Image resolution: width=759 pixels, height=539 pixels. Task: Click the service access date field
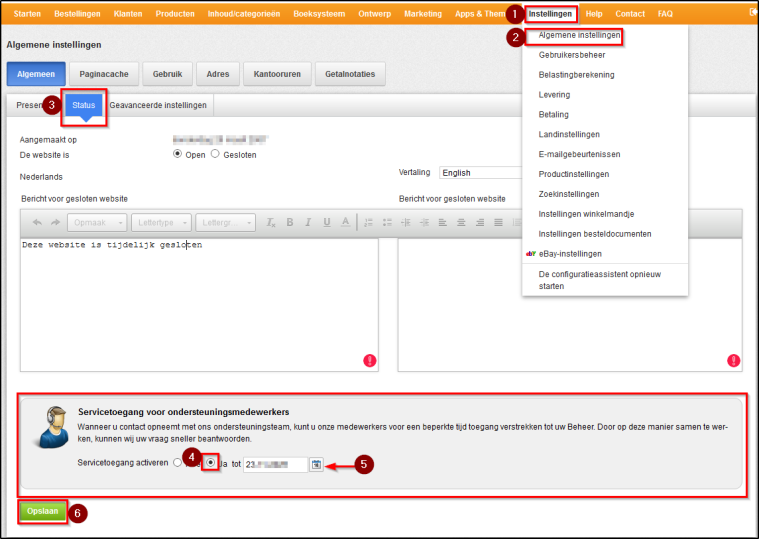click(276, 464)
